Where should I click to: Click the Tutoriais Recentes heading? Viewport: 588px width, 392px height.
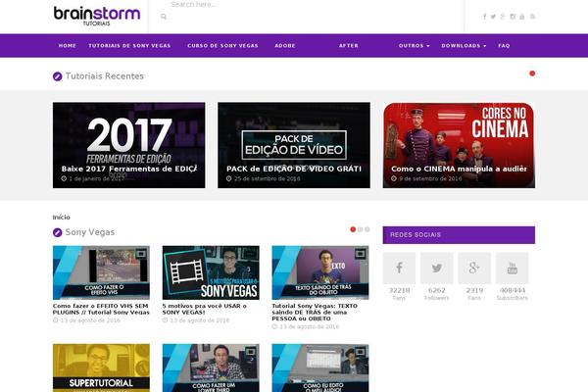105,76
